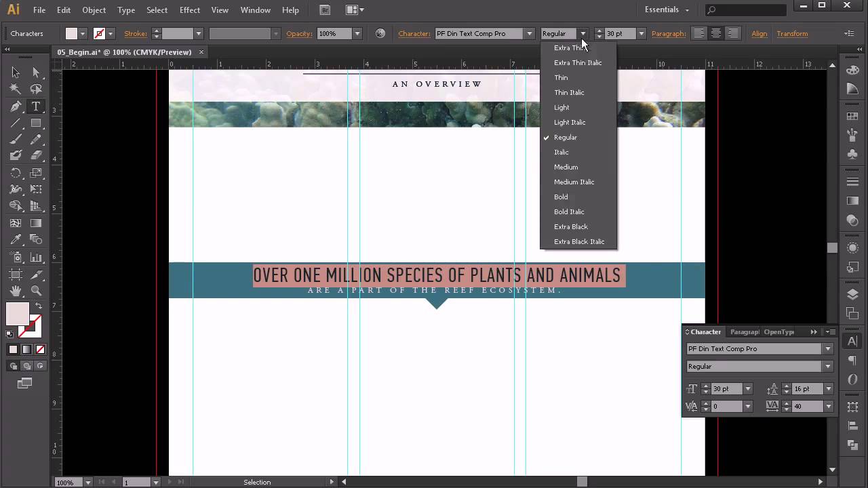Apply None fill mode button
The height and width of the screenshot is (488, 868).
pyautogui.click(x=40, y=350)
